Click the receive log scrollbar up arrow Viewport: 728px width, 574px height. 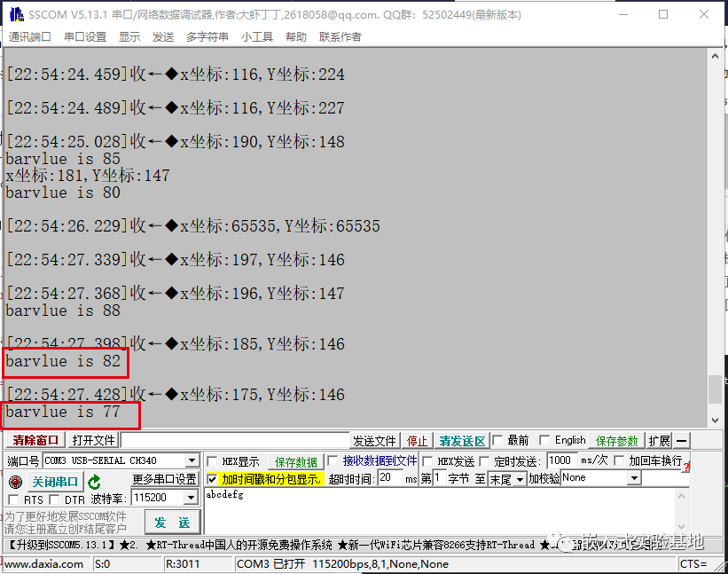click(715, 56)
